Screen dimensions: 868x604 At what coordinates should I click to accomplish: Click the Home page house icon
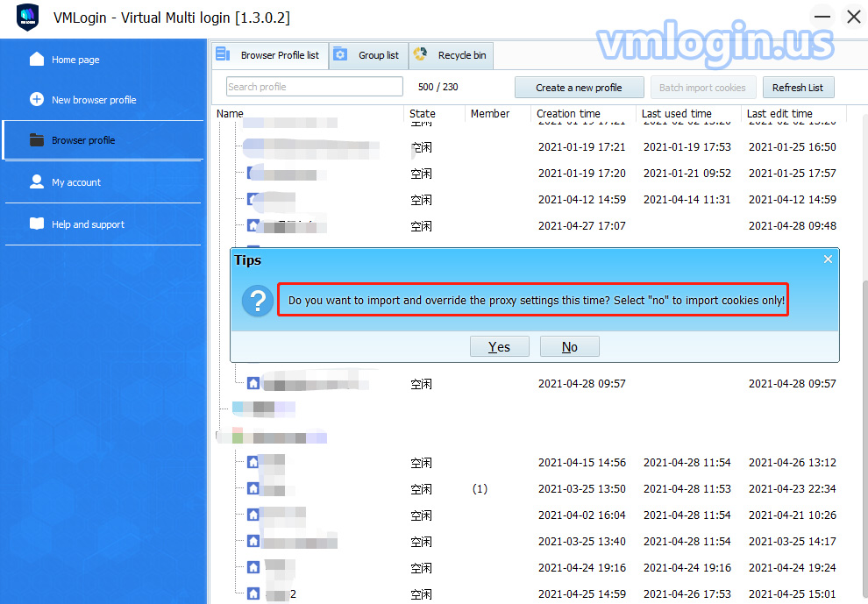pyautogui.click(x=36, y=59)
